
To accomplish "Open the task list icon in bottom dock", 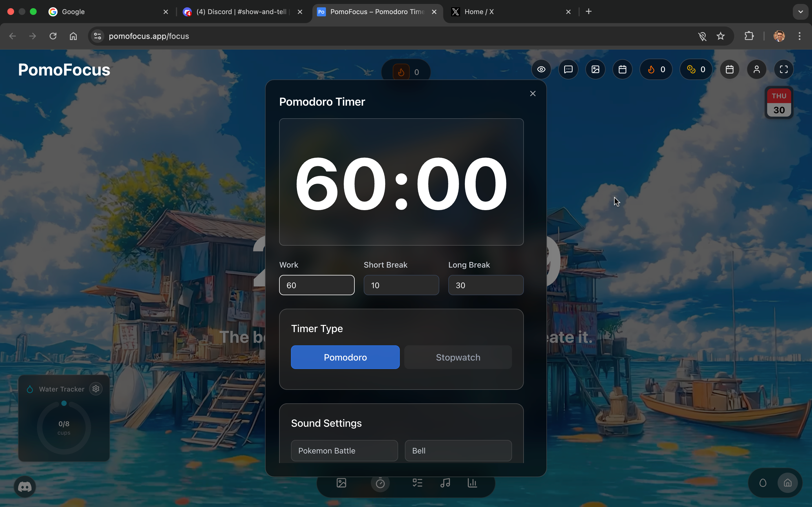I will click(x=417, y=483).
